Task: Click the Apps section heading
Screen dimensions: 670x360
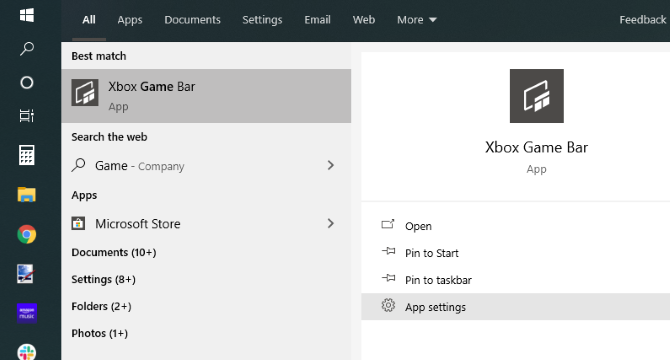Action: 84,195
